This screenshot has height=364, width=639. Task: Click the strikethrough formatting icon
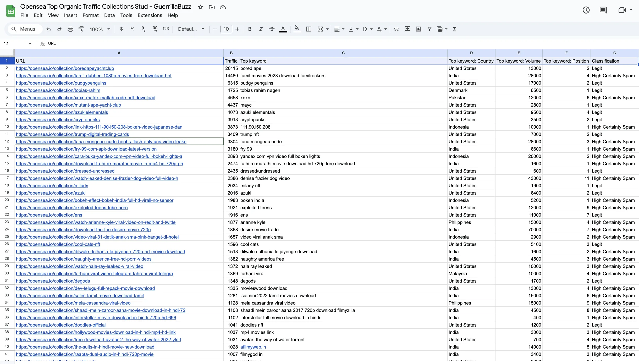tap(272, 29)
